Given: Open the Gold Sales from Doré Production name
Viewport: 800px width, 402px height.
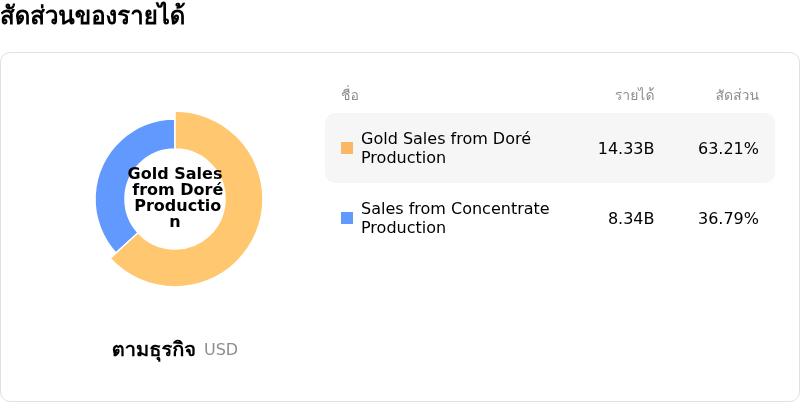Looking at the screenshot, I should [445, 148].
